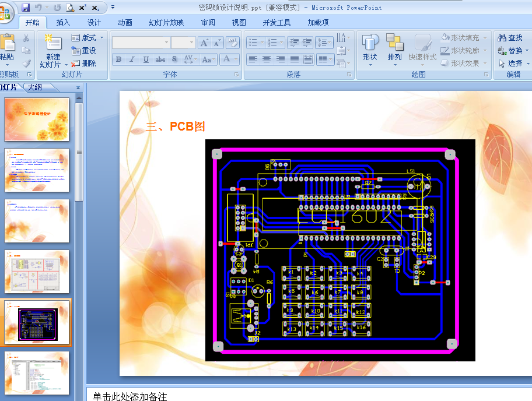Viewport: 532px width, 401px height.
Task: Open the Design (设计) ribbon tab
Action: (x=94, y=23)
